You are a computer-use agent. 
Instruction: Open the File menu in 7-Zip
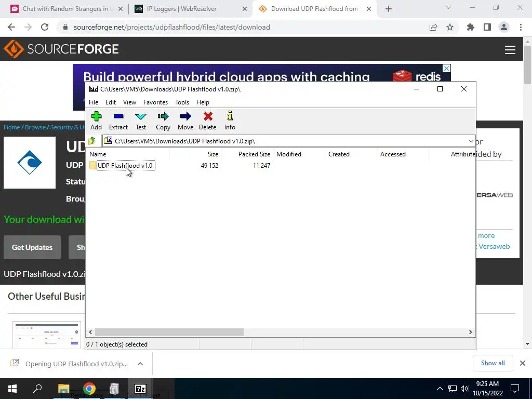[x=94, y=102]
